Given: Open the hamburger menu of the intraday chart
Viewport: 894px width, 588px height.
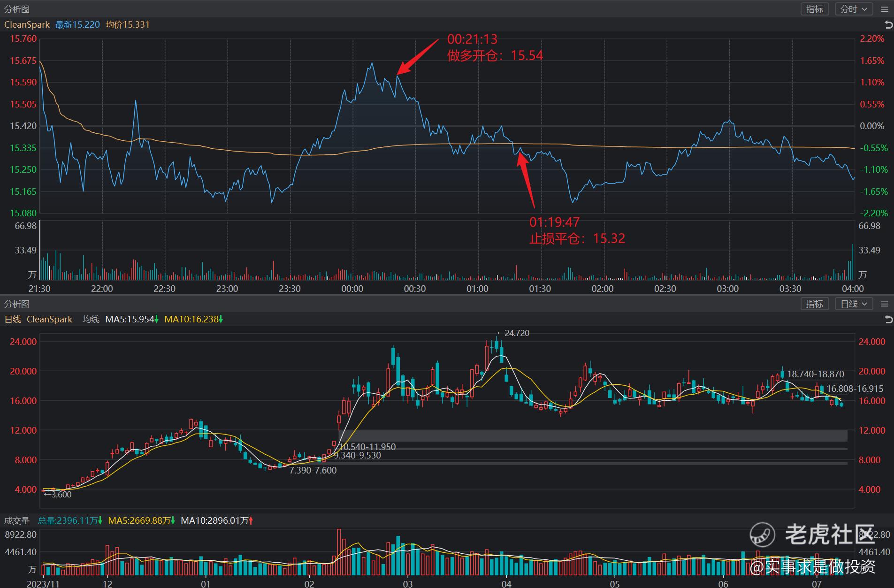Looking at the screenshot, I should tap(885, 9).
